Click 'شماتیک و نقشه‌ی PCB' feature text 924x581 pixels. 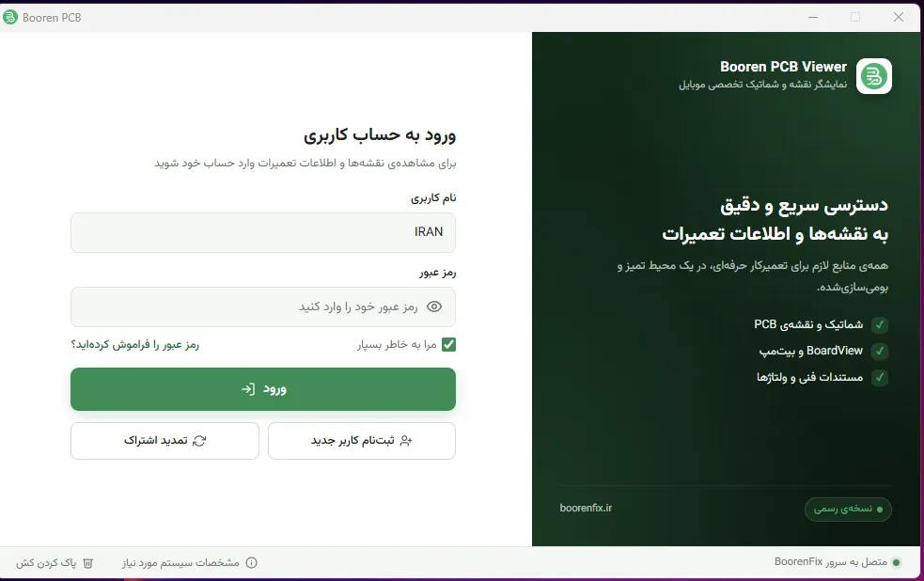(x=808, y=324)
